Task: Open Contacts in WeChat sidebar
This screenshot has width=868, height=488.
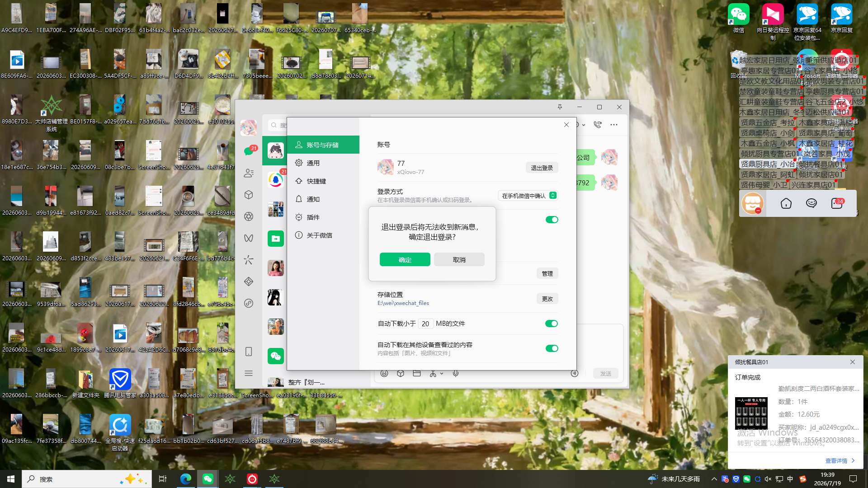Action: pyautogui.click(x=249, y=173)
